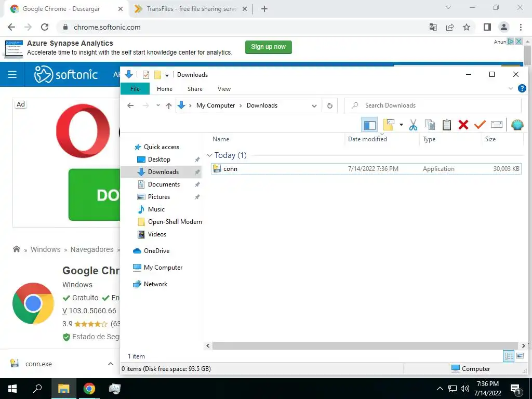Open the File tab in Explorer
Image resolution: width=532 pixels, height=399 pixels.
[135, 89]
